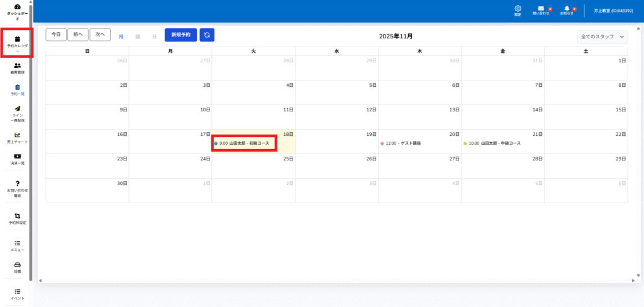644x307 pixels.
Task: Open the 売上チャート chart icon
Action: pyautogui.click(x=18, y=135)
